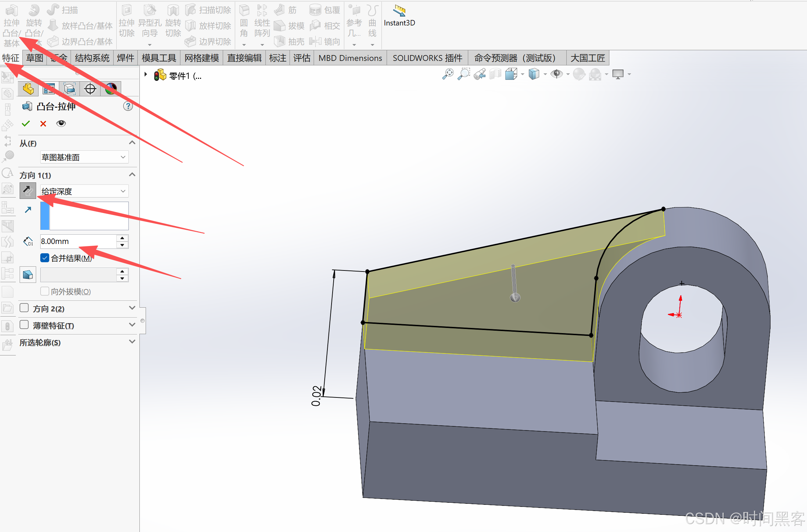The width and height of the screenshot is (807, 532).
Task: Click the 8.00mm depth input field
Action: [x=78, y=241]
